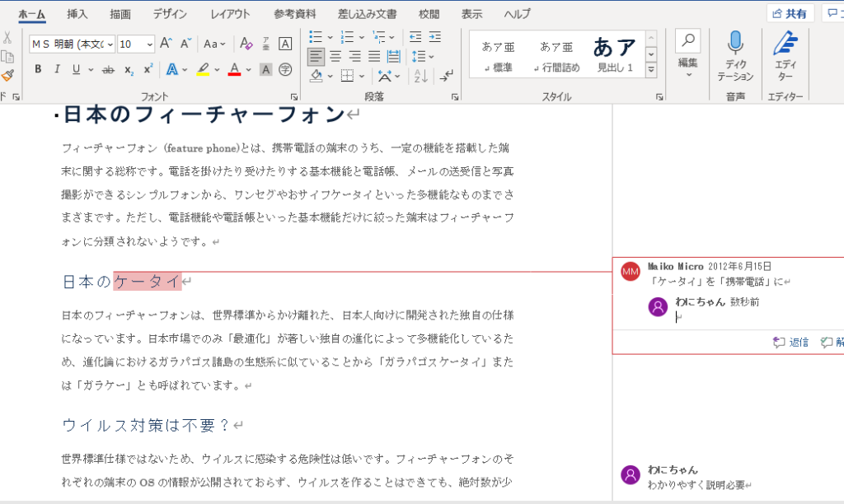Click the phonetic guide (ruby) icon
The height and width of the screenshot is (504, 844).
click(266, 44)
